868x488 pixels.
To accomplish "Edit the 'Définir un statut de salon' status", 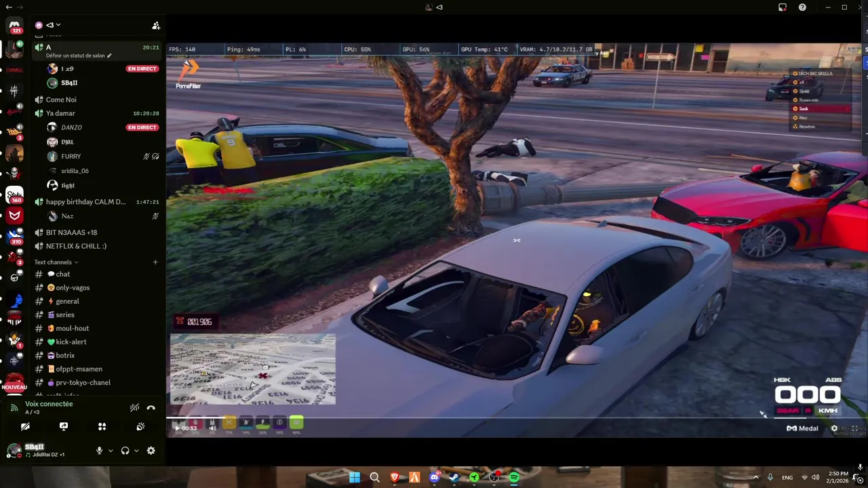I will [79, 56].
